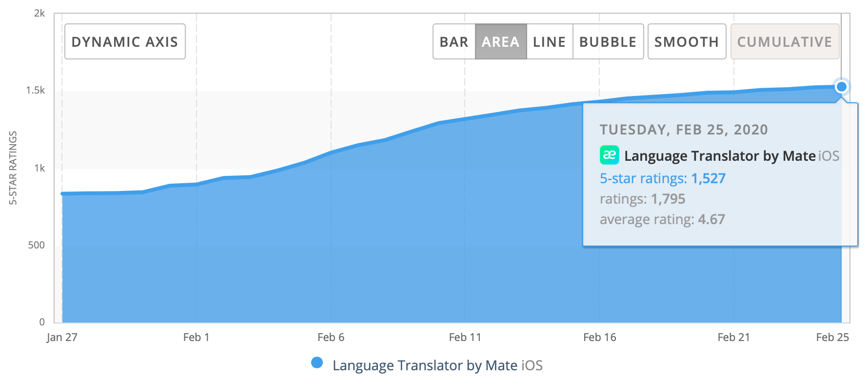The image size is (868, 380).
Task: Switch chart to Bar view
Action: tap(454, 41)
